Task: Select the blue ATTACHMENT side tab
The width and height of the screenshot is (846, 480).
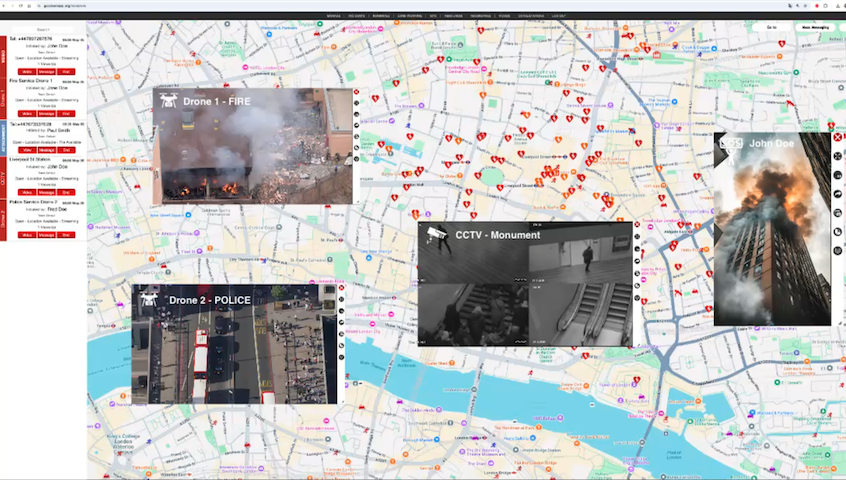Action: [4, 138]
